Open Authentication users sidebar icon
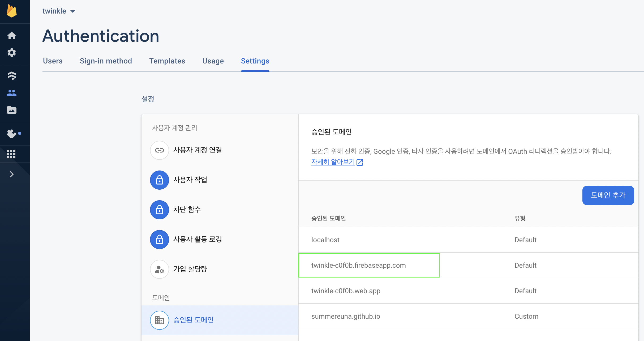Image resolution: width=644 pixels, height=341 pixels. pyautogui.click(x=12, y=93)
